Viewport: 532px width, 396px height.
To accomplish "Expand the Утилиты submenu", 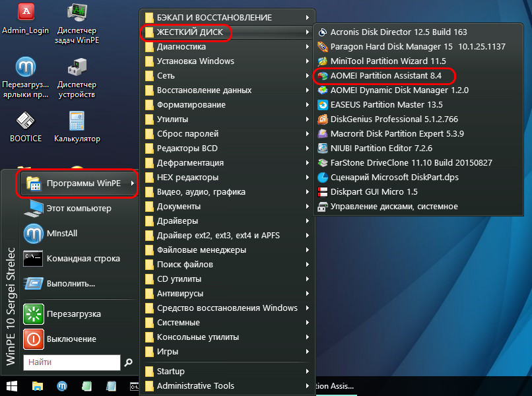I will click(227, 119).
